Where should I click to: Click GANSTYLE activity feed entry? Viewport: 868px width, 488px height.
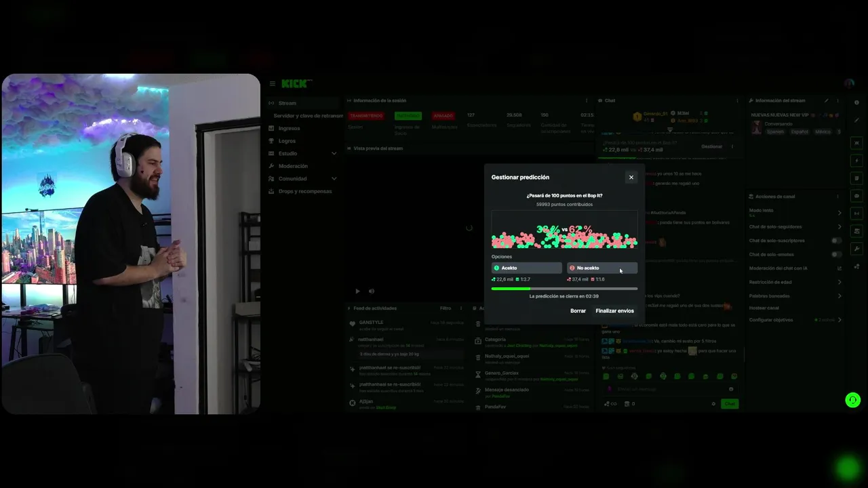(x=407, y=325)
